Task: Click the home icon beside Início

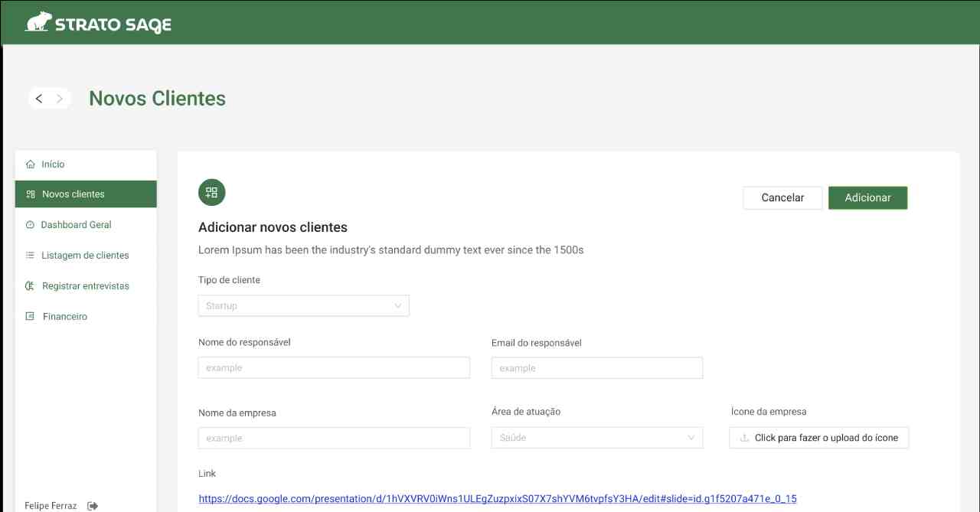Action: [31, 164]
